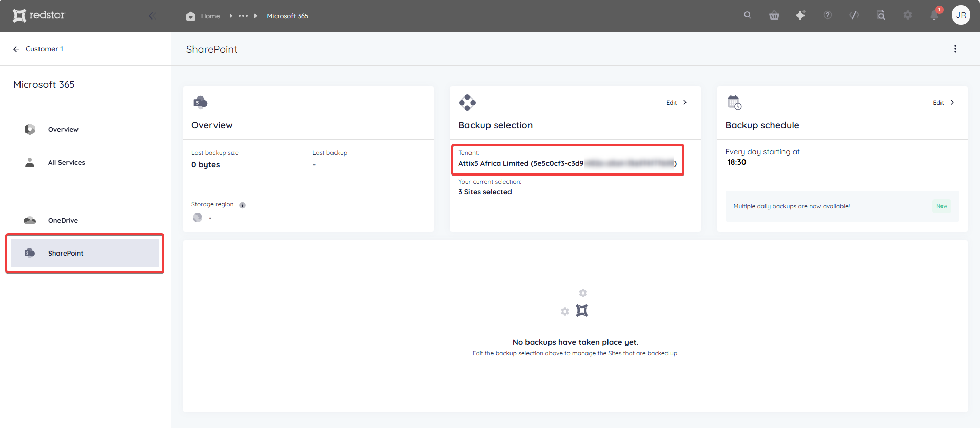Viewport: 980px width, 428px height.
Task: Click the Overview shield icon in the sidebar
Action: 30,129
